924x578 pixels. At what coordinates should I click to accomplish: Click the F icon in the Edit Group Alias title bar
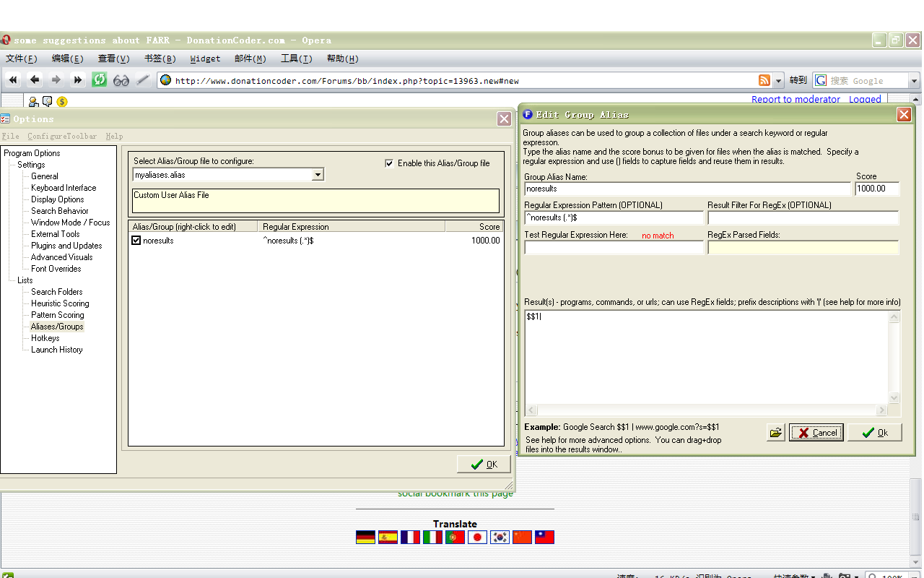pos(528,114)
